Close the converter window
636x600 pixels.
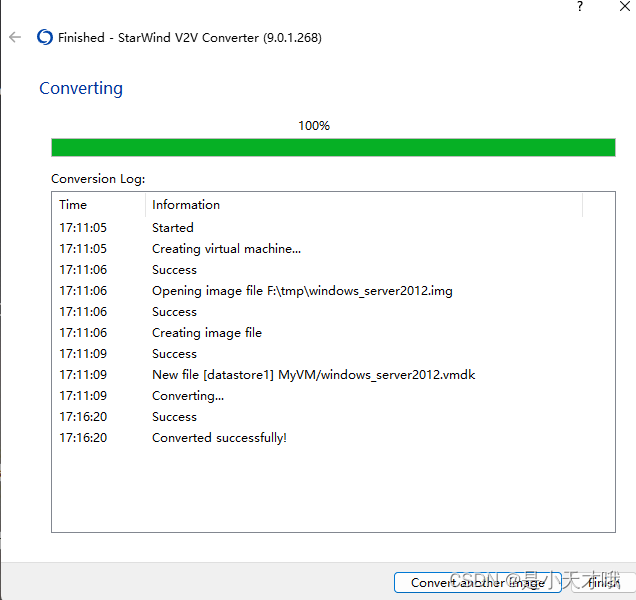pyautogui.click(x=625, y=6)
